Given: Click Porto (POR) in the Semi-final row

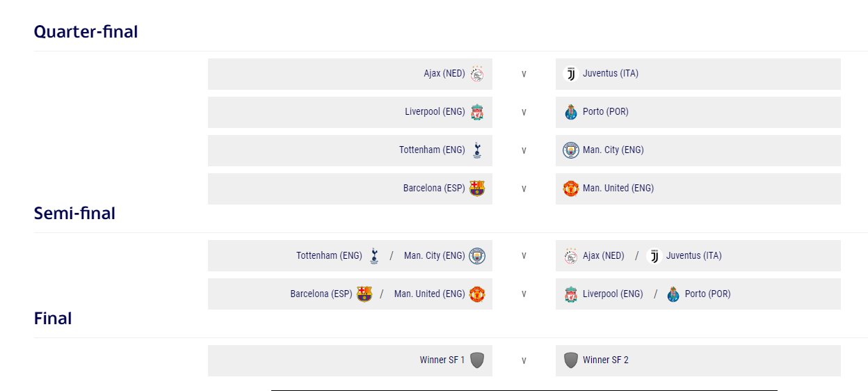Looking at the screenshot, I should point(707,294).
